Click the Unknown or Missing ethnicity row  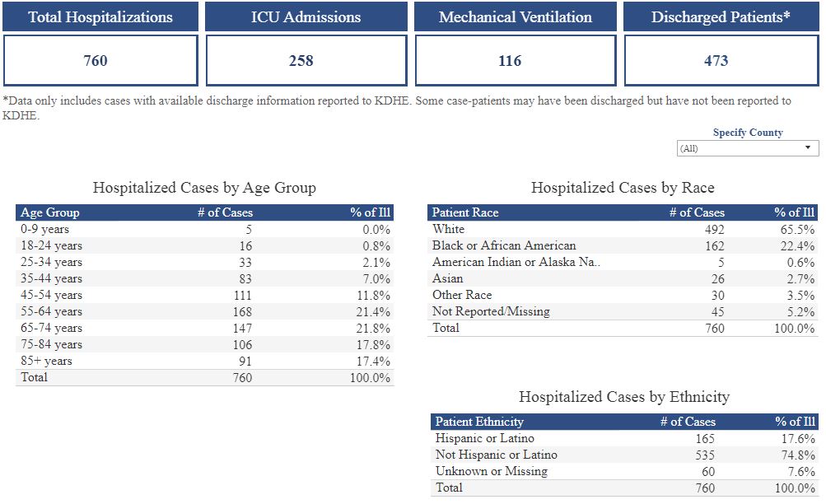click(492, 471)
